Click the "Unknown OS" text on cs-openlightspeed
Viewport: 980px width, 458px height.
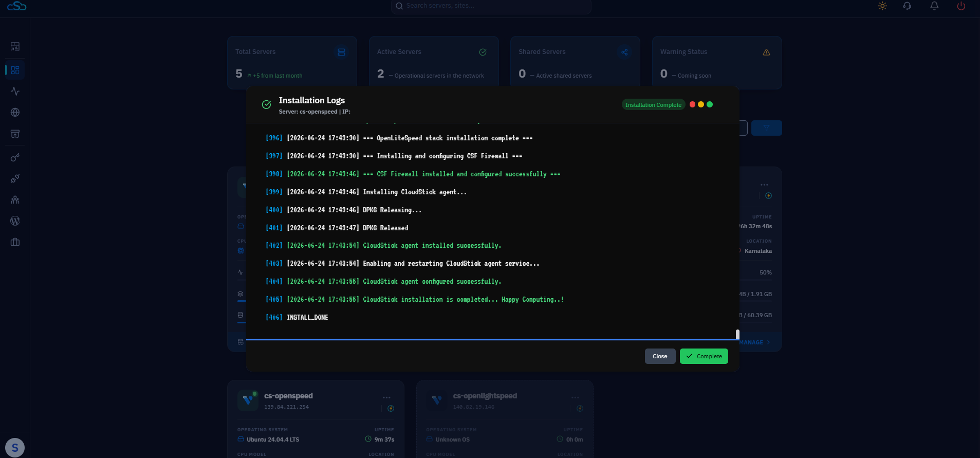[x=452, y=439]
